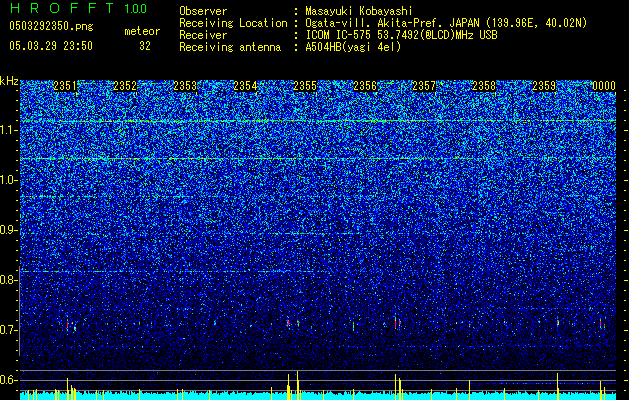This screenshot has width=629, height=400.
Task: Click the 2359 time marker
Action: pos(544,86)
